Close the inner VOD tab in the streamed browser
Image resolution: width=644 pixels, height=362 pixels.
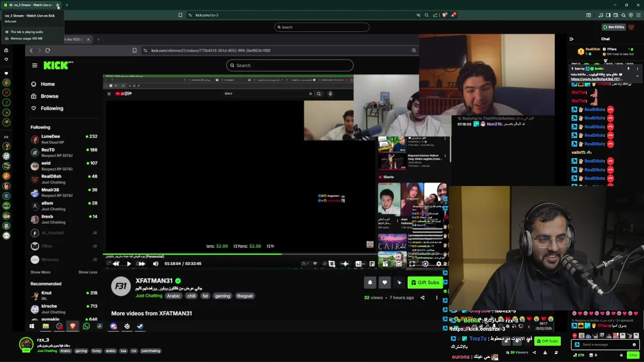point(88,39)
